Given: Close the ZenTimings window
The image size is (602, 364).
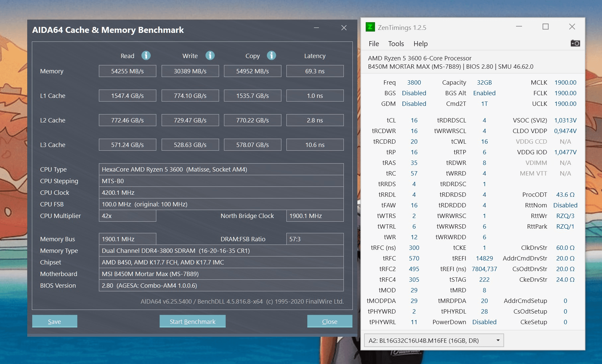Looking at the screenshot, I should pyautogui.click(x=572, y=27).
